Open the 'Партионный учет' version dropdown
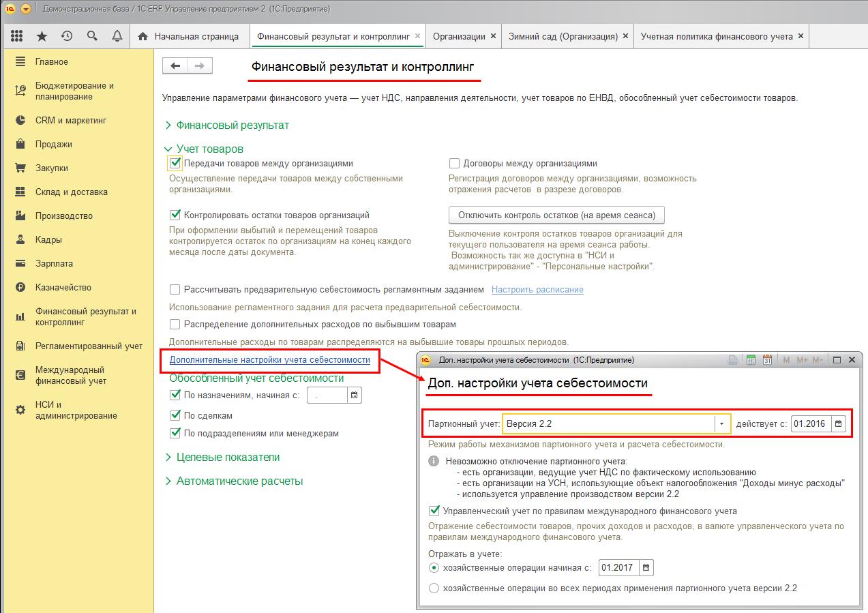 (x=721, y=423)
